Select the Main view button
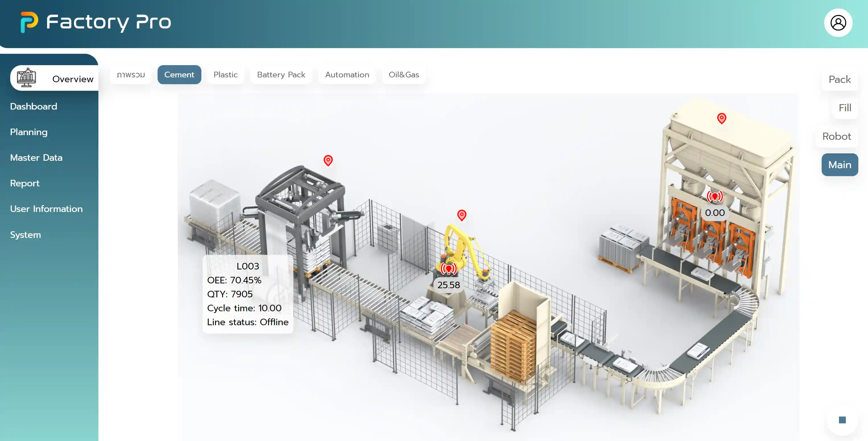 pos(840,164)
